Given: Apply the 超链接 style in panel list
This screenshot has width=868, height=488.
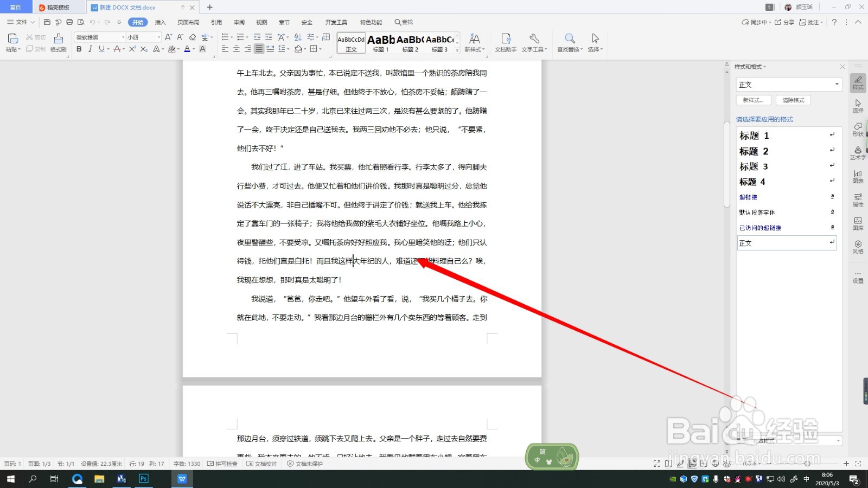Looking at the screenshot, I should [787, 197].
